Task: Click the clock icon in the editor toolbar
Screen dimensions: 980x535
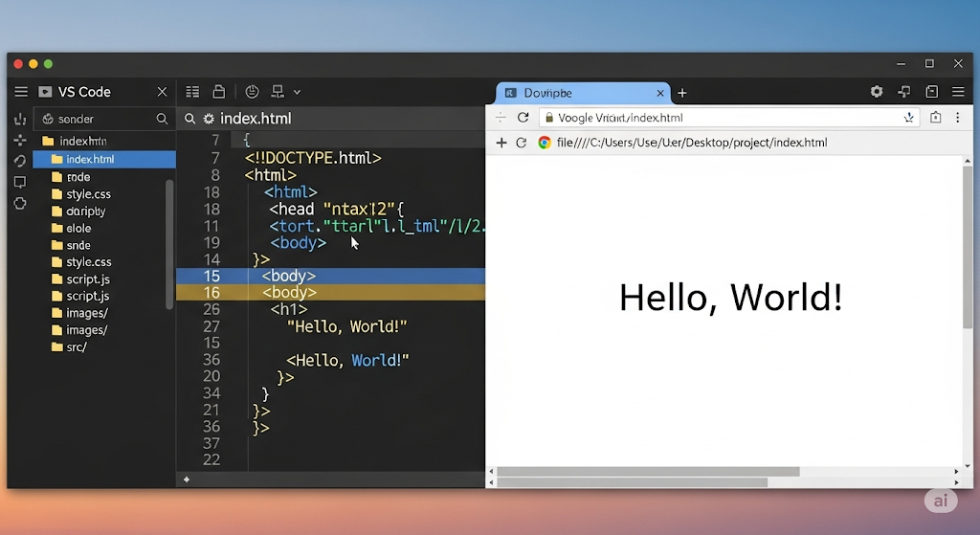Action: (253, 92)
